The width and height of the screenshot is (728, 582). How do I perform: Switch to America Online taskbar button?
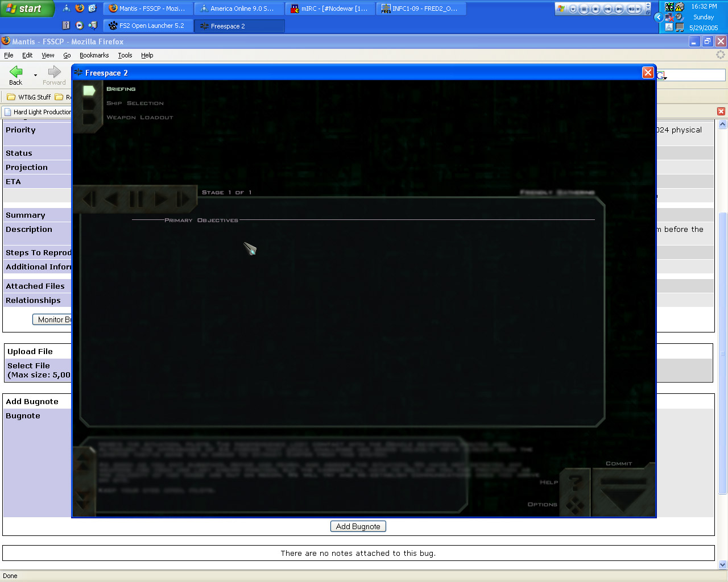[x=239, y=9]
